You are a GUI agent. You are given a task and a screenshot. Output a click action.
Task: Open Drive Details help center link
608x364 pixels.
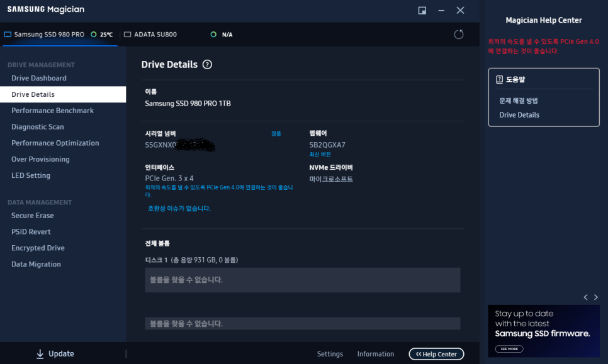tap(519, 115)
